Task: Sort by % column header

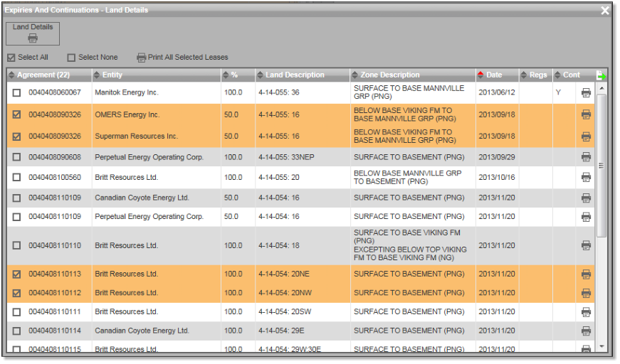Action: pyautogui.click(x=238, y=75)
